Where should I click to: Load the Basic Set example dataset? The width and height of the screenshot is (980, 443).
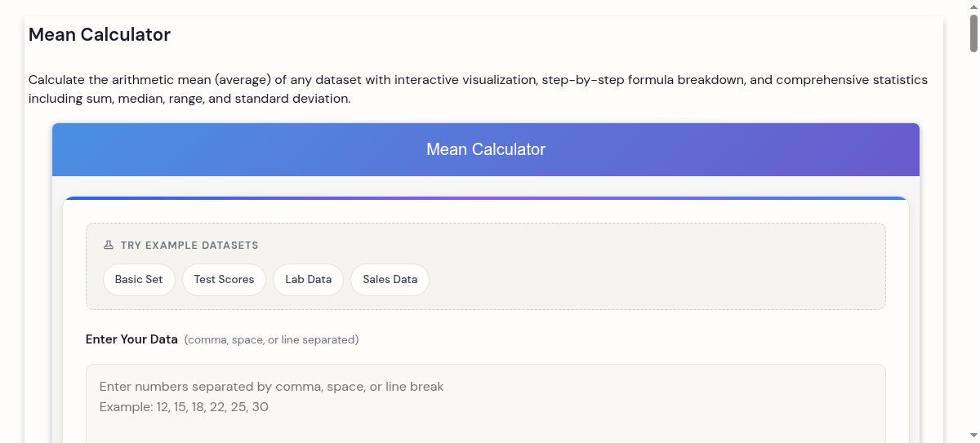(139, 279)
